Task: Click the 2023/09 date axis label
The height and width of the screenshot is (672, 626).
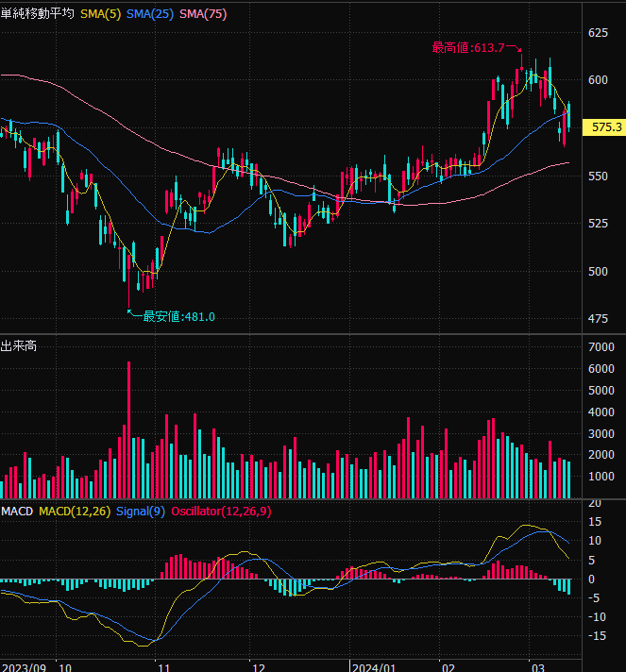Action: pos(24,667)
